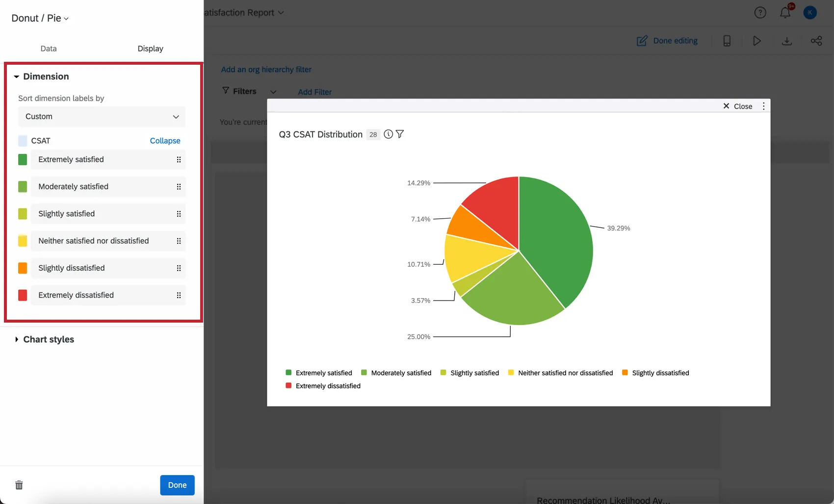Open the three-dot menu on the popup

click(x=763, y=106)
